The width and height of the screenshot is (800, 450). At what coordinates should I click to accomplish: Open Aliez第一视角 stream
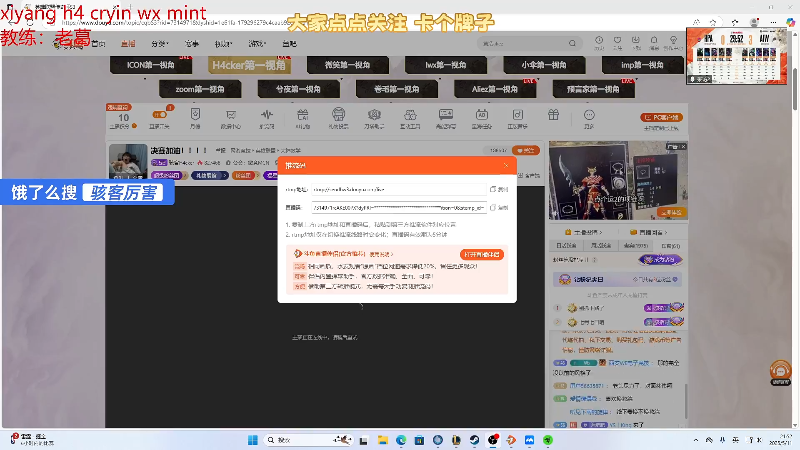[495, 89]
